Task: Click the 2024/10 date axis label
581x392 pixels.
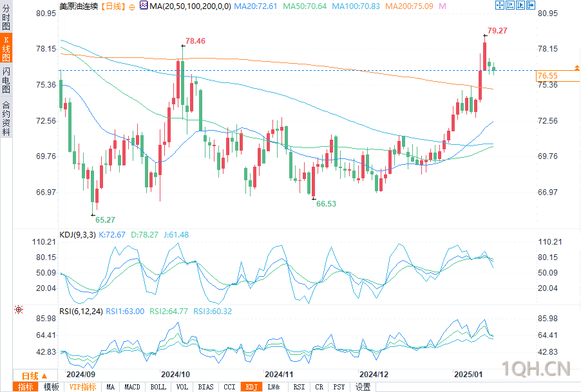Action: pyautogui.click(x=175, y=374)
